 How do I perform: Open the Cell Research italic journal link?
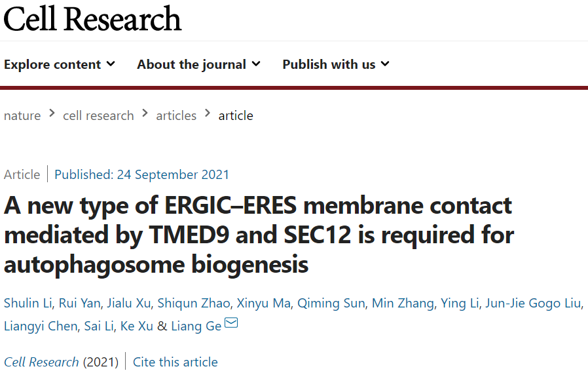pos(41,362)
